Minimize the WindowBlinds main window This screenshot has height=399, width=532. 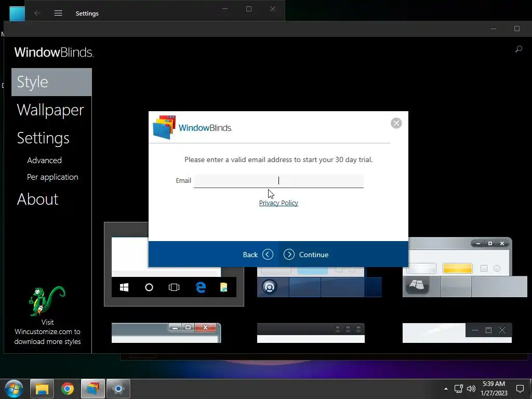(x=494, y=29)
